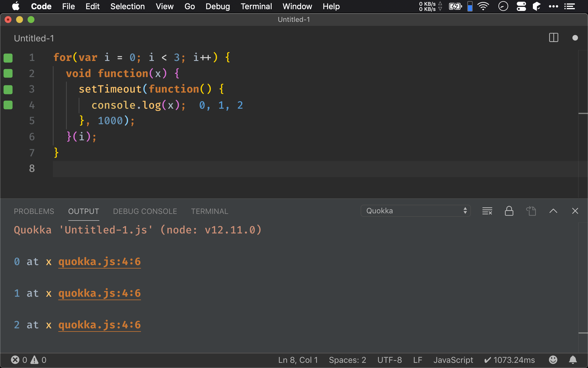Click the quokka.js:4:6 link for value 0
588x368 pixels.
click(99, 262)
